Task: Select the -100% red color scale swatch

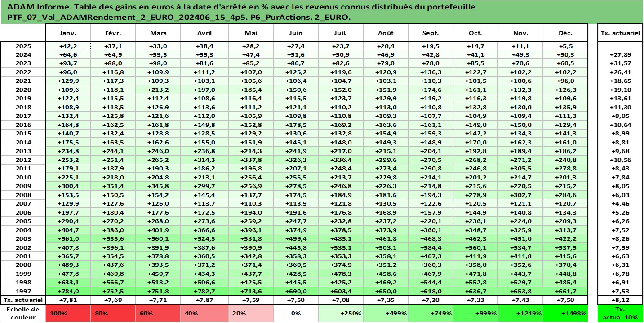Action: (x=68, y=313)
